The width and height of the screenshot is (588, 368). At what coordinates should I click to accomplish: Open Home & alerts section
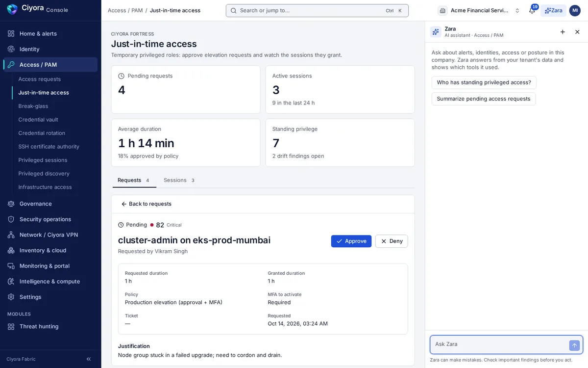50,33
